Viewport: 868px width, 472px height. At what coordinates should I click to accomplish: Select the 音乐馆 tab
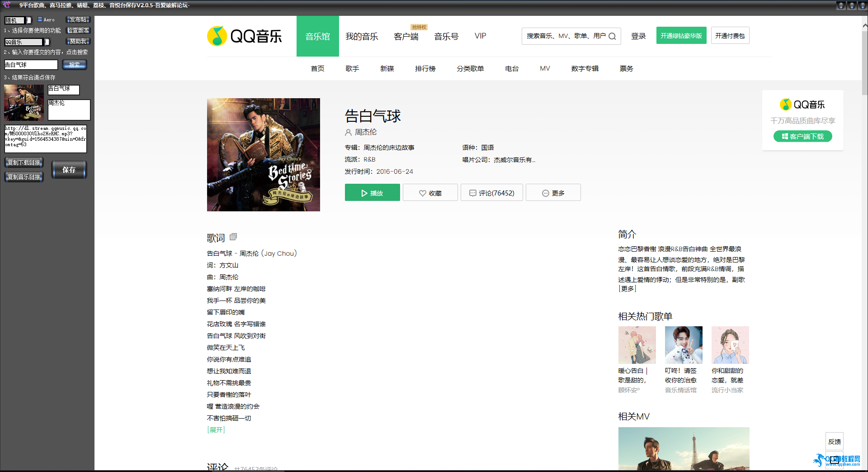[317, 36]
